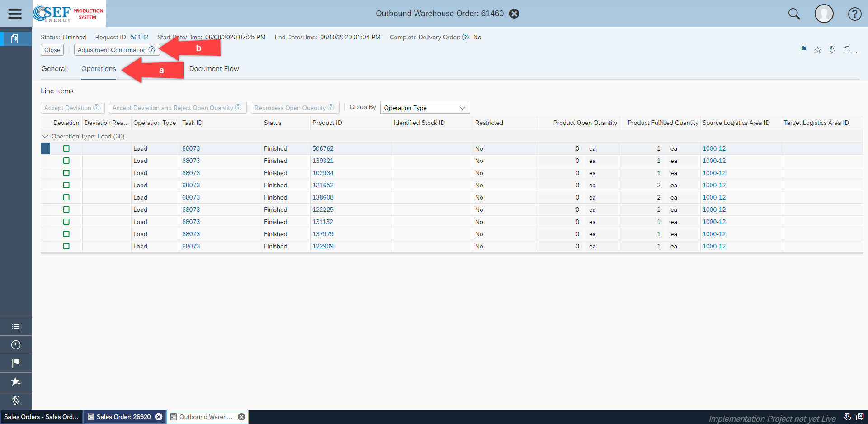Close the Outbound Wareh... bottom tab
The width and height of the screenshot is (868, 424).
(241, 417)
